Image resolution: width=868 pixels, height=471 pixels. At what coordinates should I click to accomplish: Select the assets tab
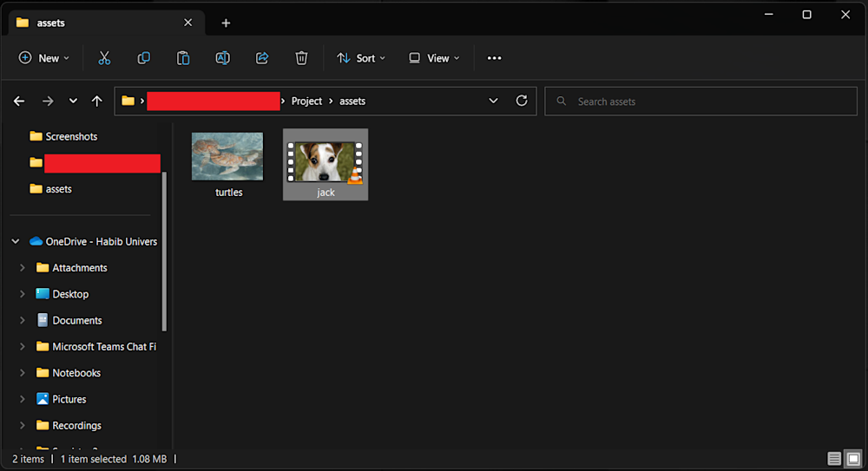(107, 23)
